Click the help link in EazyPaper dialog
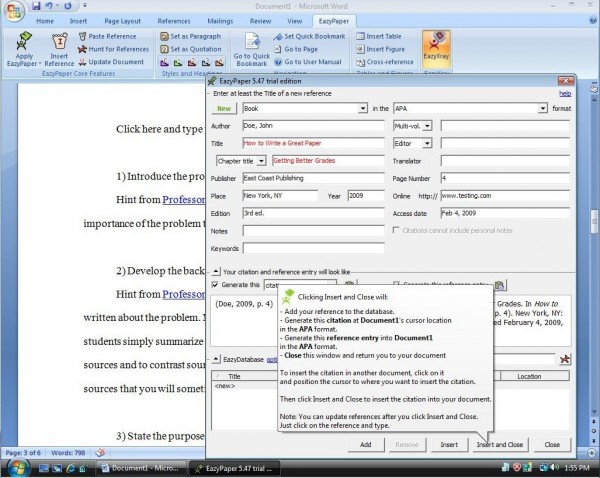Viewport: 600px width, 478px height. (565, 93)
